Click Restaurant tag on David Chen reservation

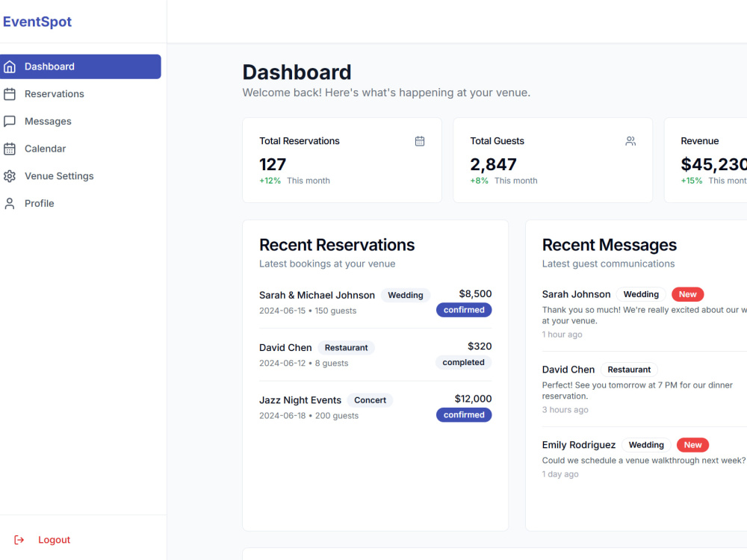tap(347, 348)
